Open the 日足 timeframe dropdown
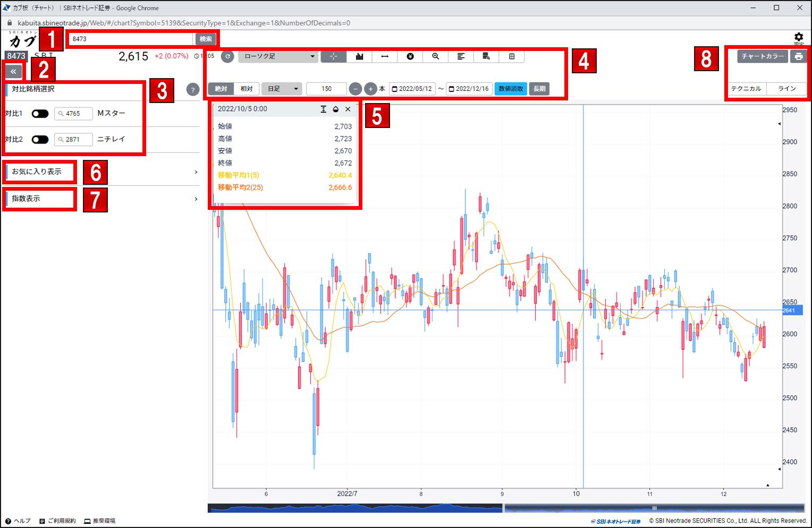The image size is (812, 528). pos(282,89)
